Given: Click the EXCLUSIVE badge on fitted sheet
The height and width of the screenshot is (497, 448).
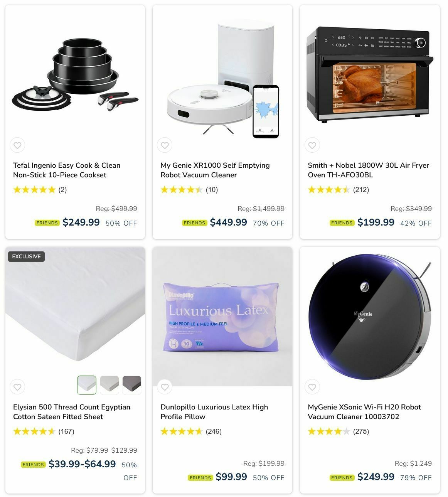Looking at the screenshot, I should coord(26,256).
